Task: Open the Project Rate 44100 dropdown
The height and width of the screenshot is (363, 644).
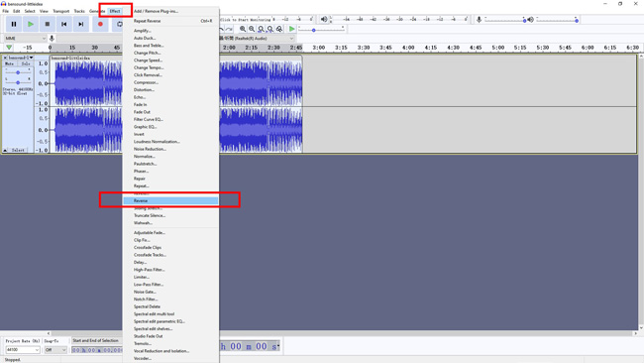Action: 22,350
